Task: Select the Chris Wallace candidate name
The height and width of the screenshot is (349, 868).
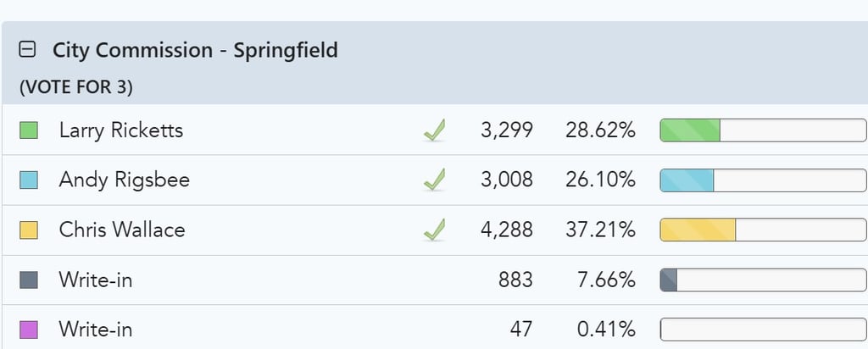Action: [x=122, y=230]
